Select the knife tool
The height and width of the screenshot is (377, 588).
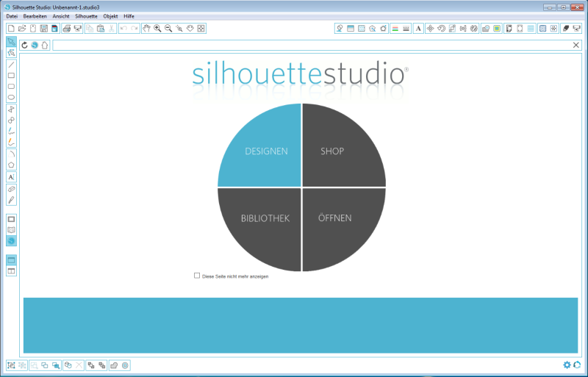[x=11, y=200]
